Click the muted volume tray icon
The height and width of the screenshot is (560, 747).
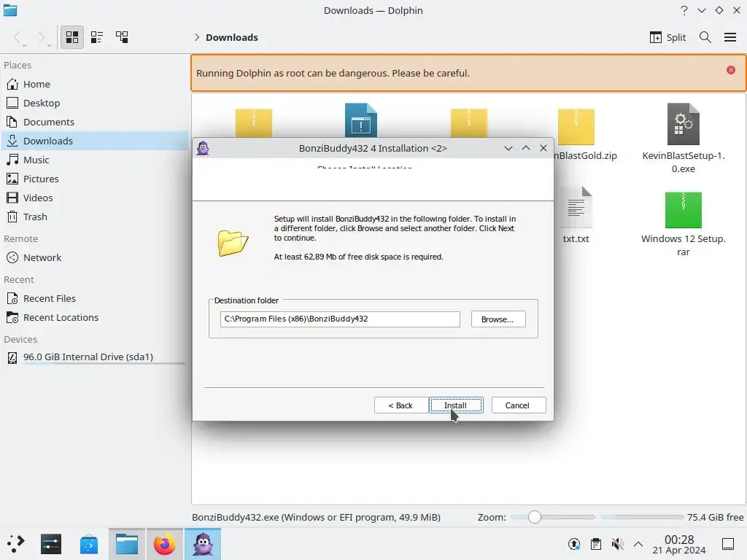point(617,544)
